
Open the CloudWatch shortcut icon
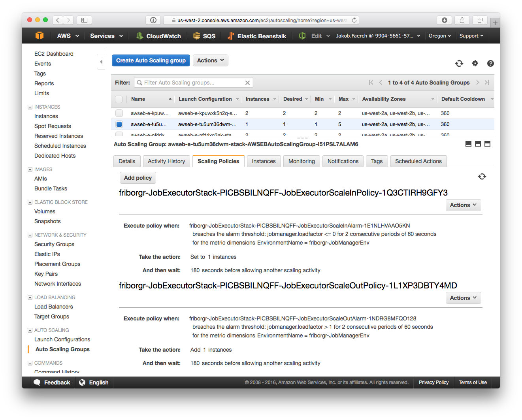139,36
